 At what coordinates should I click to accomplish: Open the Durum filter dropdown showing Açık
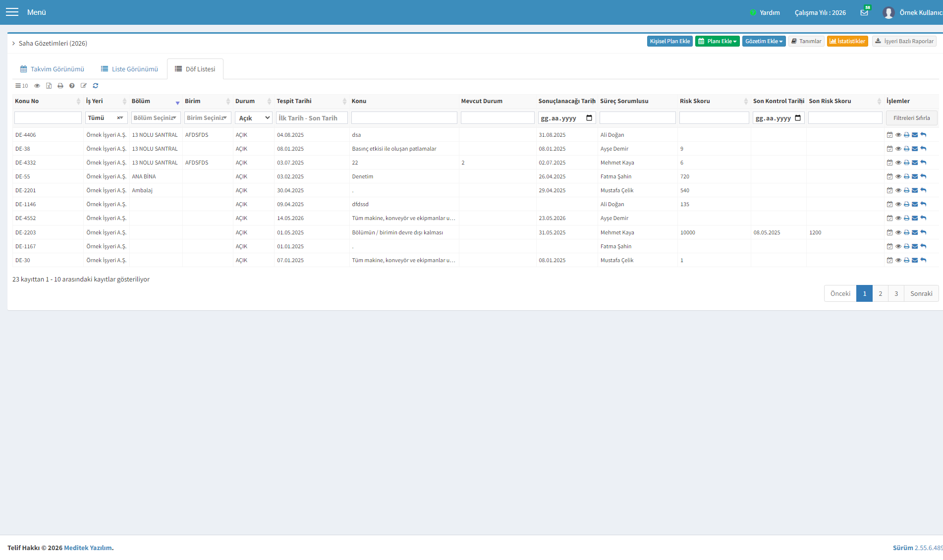click(x=253, y=118)
